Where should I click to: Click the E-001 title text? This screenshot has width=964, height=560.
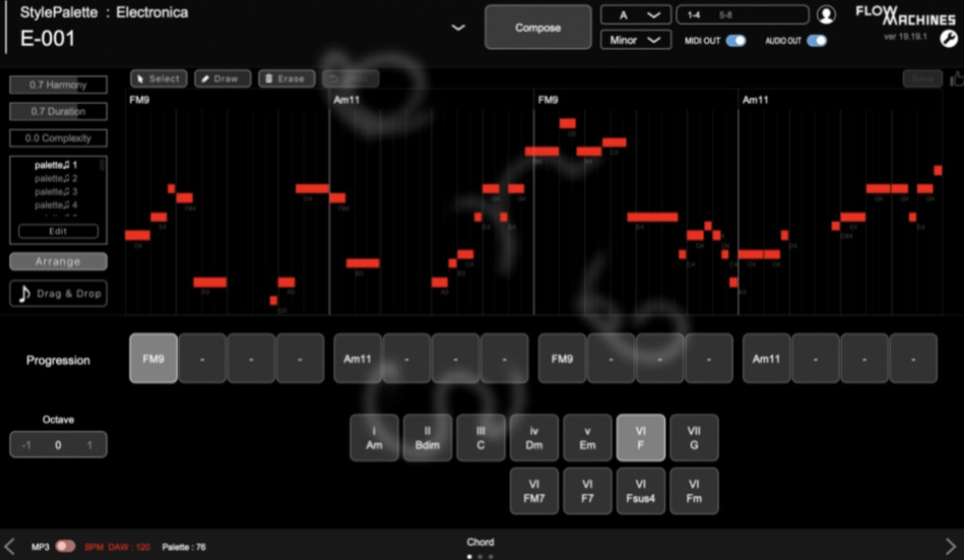coord(47,38)
